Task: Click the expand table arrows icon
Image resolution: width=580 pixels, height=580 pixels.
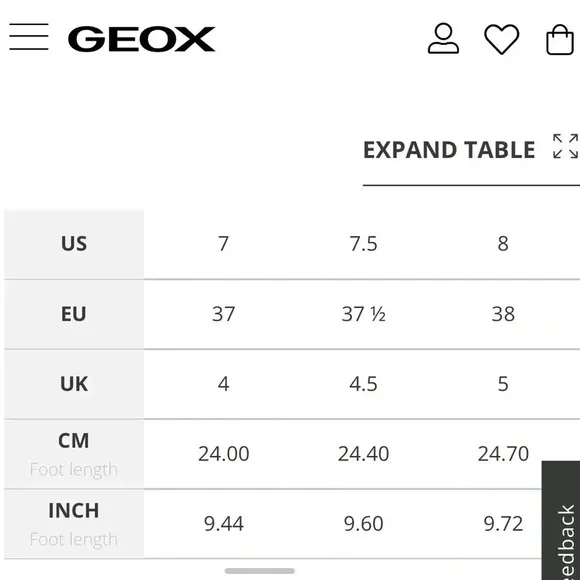Action: click(566, 146)
